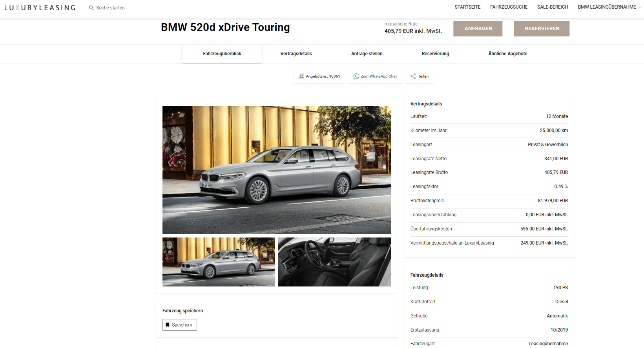Screen dimensions: 644x348
Task: Click the Leistung 190 PS value
Action: (x=560, y=288)
